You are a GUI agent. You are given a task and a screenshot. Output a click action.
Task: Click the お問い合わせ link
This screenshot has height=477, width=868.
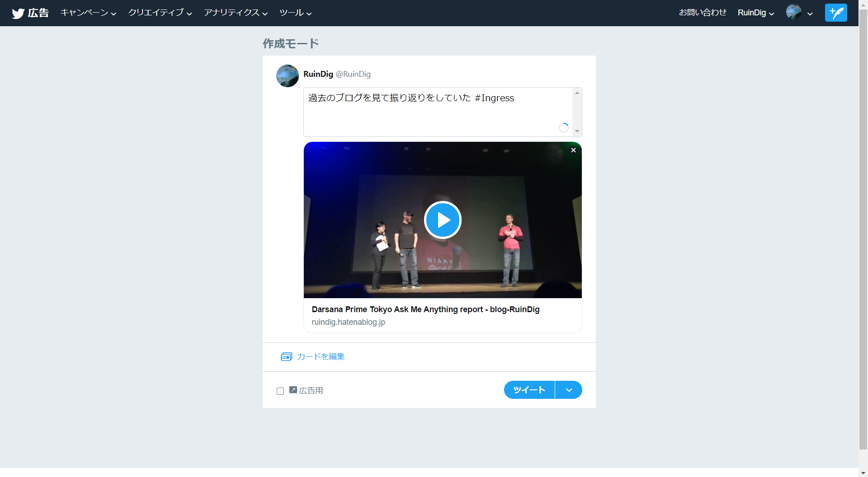(x=703, y=13)
